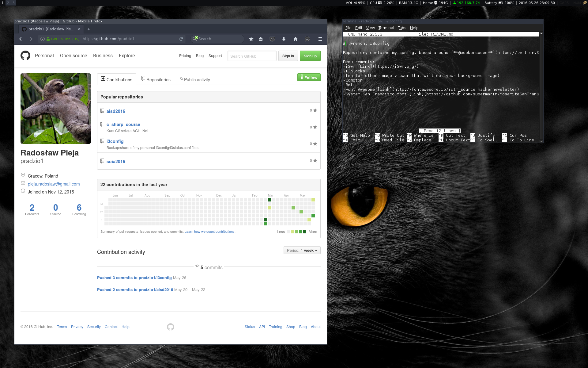Open the Pocket icon in Firefox toolbar
The width and height of the screenshot is (588, 368).
pos(272,39)
